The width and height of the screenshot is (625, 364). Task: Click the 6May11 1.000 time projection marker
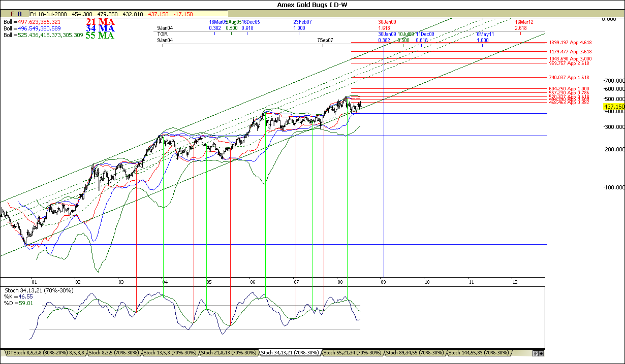click(485, 37)
